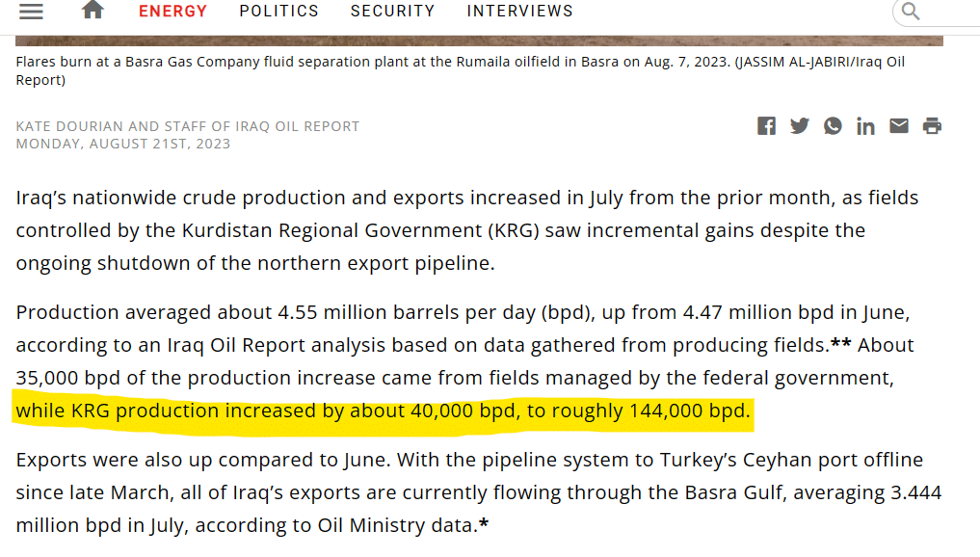The image size is (980, 557).
Task: Open the ENERGY section
Action: click(172, 12)
